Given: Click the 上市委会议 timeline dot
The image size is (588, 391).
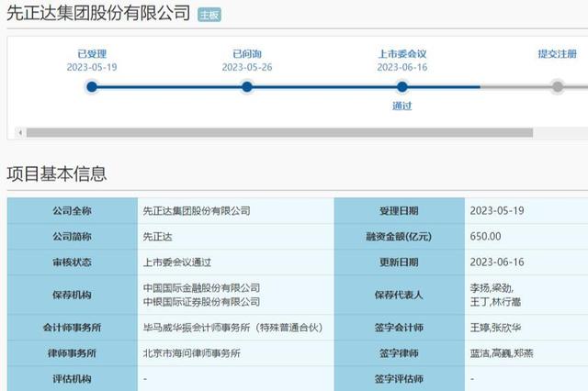Looking at the screenshot, I should click(402, 87).
